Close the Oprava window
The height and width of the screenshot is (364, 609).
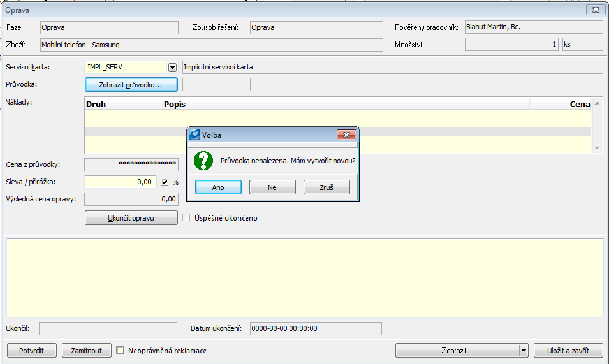(596, 10)
